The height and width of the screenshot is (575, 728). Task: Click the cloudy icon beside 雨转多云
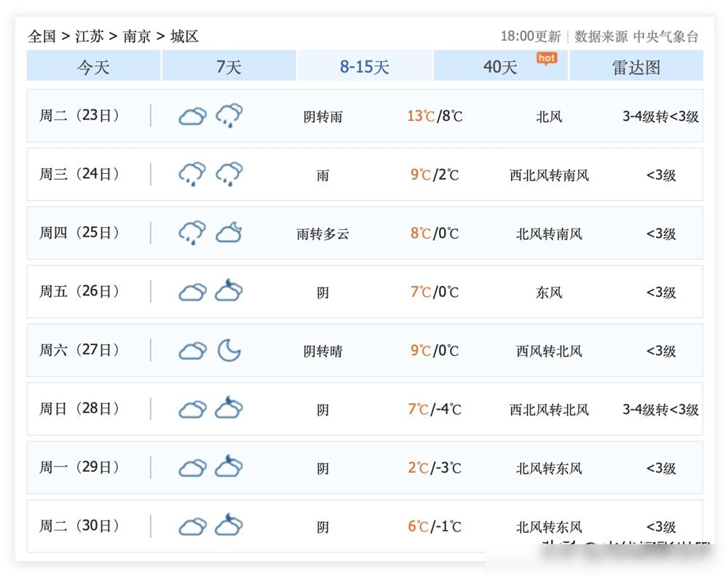click(229, 232)
